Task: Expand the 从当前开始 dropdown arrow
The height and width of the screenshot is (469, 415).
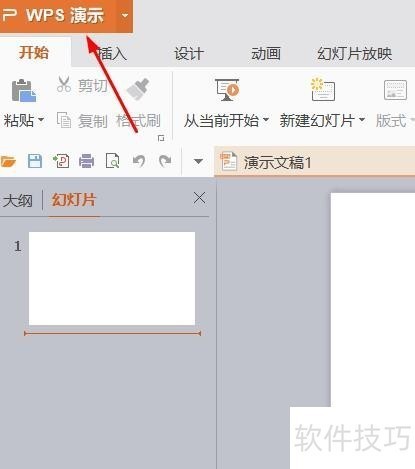Action: click(266, 120)
